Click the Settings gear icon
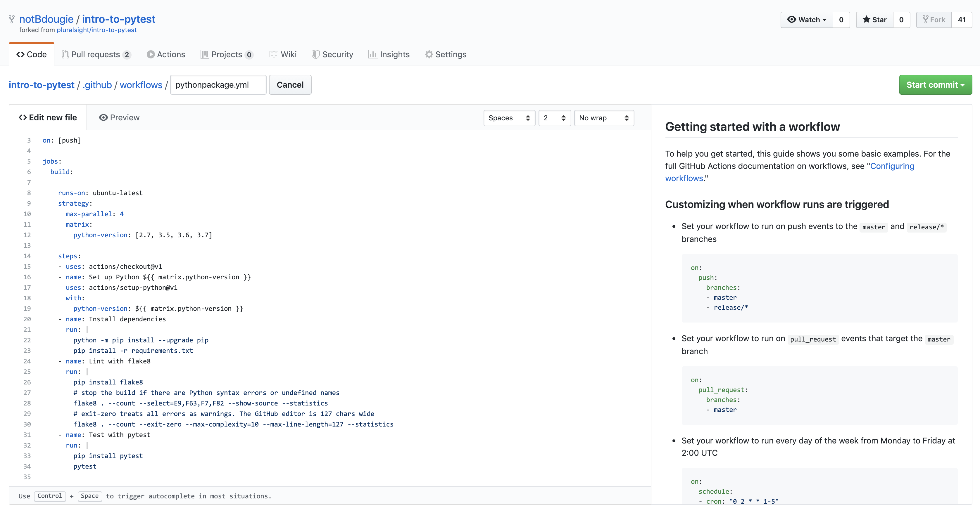 tap(429, 54)
